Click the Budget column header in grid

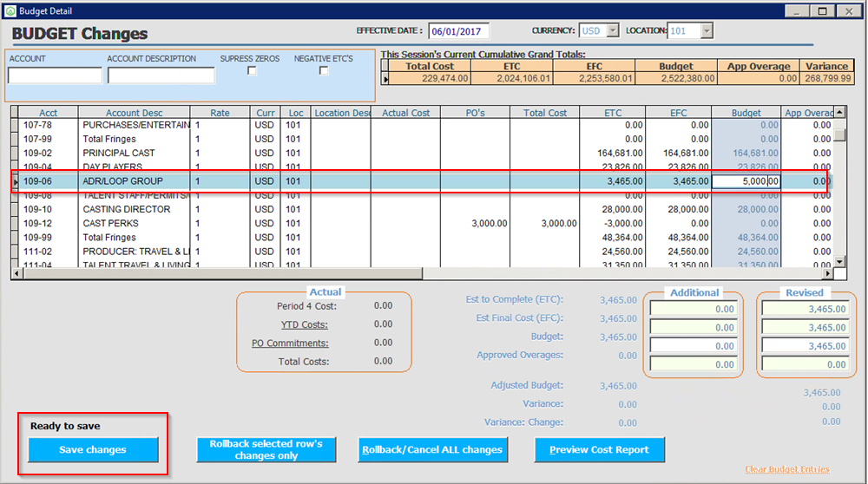tap(746, 113)
